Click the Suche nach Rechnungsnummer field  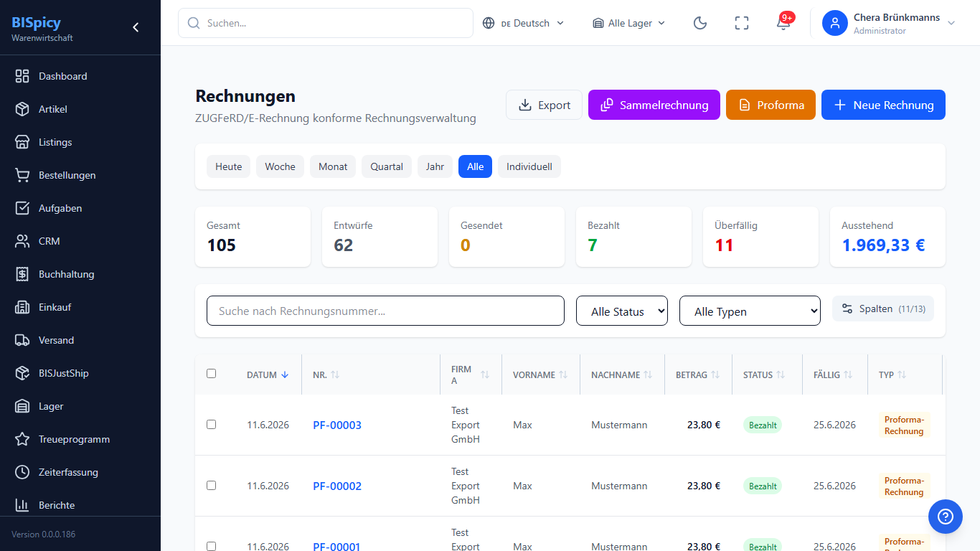(385, 311)
